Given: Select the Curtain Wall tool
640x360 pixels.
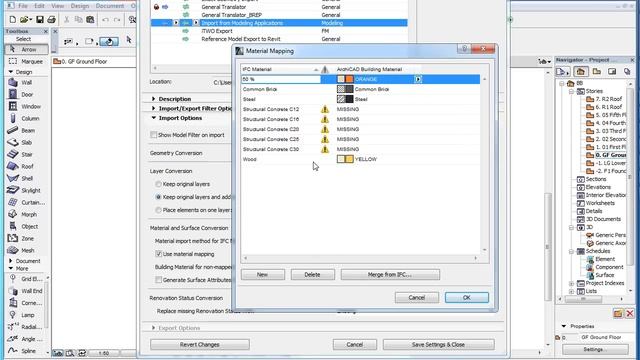Looking at the screenshot, I should pos(26,202).
